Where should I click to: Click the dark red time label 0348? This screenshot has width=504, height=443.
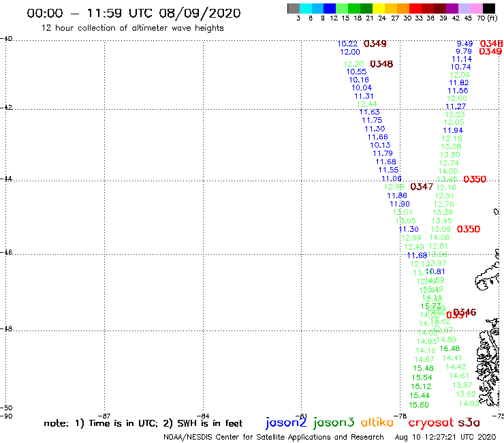[x=381, y=64]
